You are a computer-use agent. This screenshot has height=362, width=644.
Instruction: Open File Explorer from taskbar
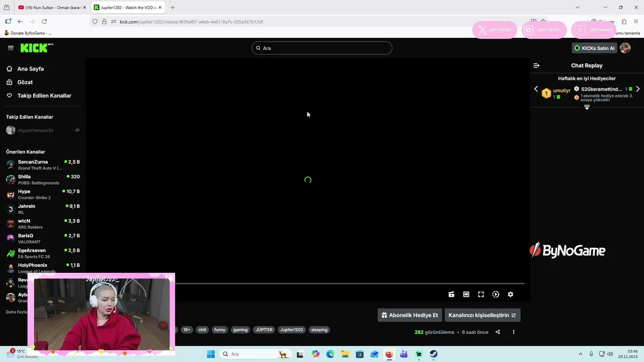pos(345,354)
